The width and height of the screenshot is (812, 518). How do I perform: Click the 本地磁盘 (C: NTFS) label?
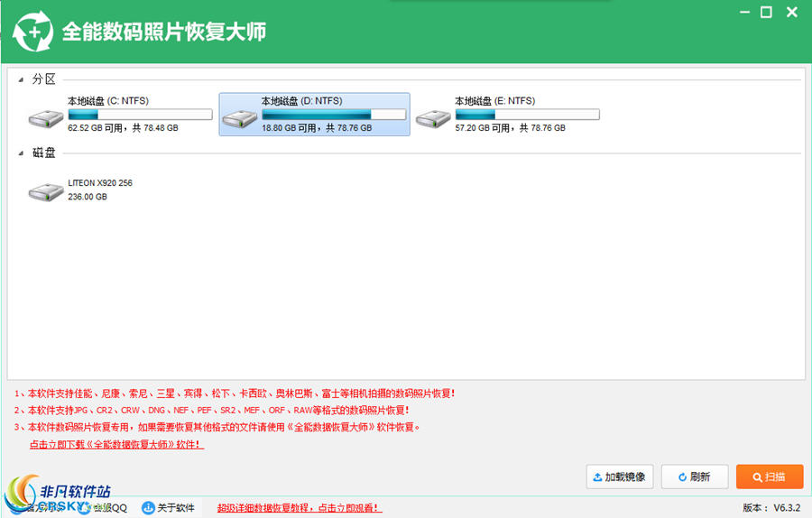point(108,101)
